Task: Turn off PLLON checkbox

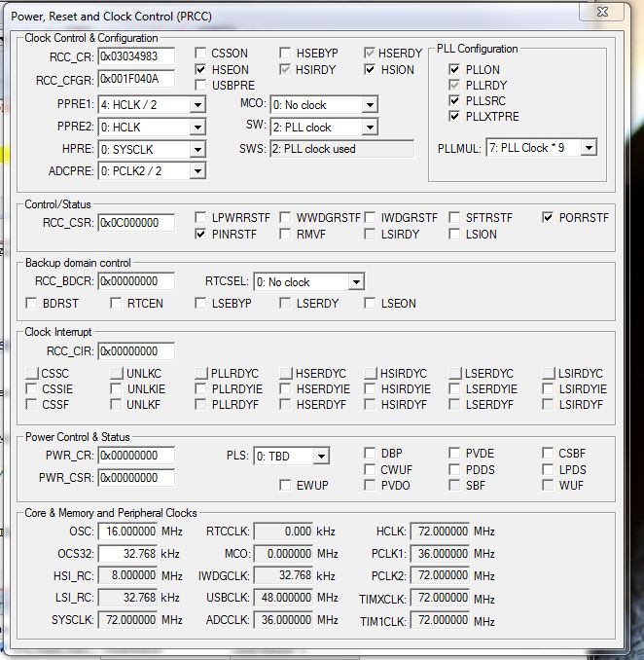Action: [454, 69]
